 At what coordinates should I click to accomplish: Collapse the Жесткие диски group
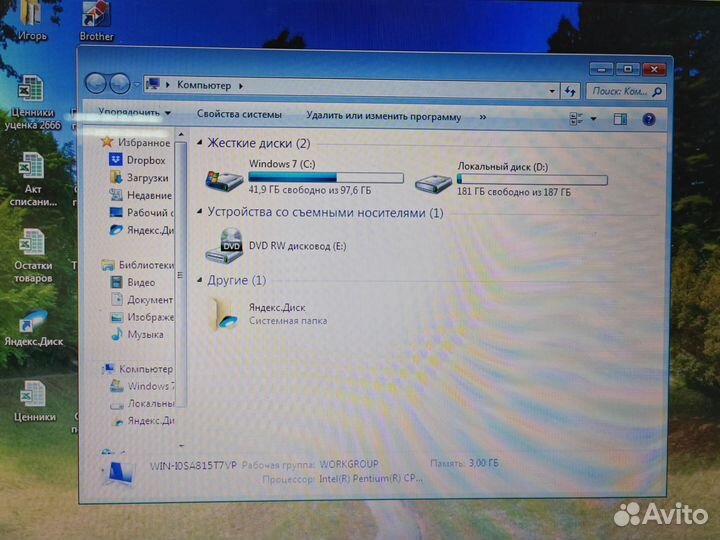click(199, 143)
